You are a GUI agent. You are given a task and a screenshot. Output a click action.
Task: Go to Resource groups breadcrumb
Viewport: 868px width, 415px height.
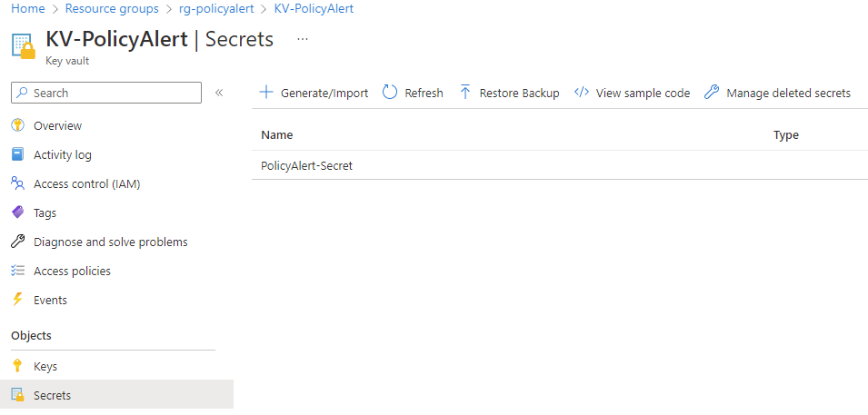pos(112,9)
